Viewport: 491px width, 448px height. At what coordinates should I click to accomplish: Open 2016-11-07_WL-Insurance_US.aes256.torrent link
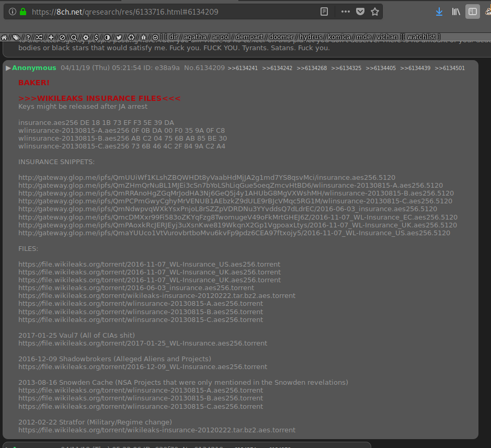point(149,264)
